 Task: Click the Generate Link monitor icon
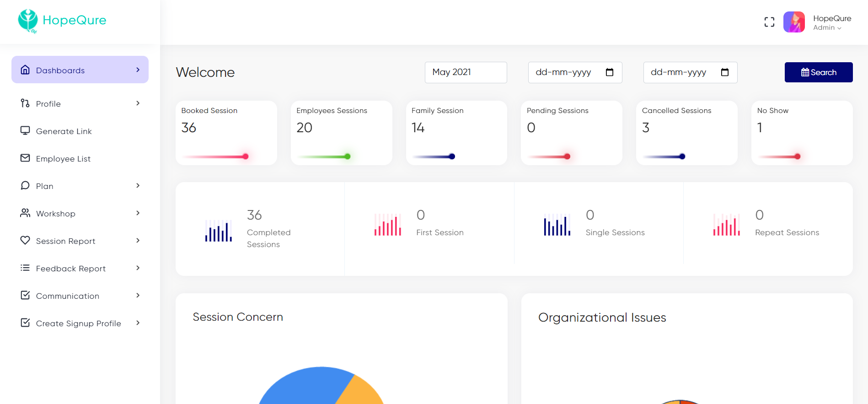tap(25, 131)
